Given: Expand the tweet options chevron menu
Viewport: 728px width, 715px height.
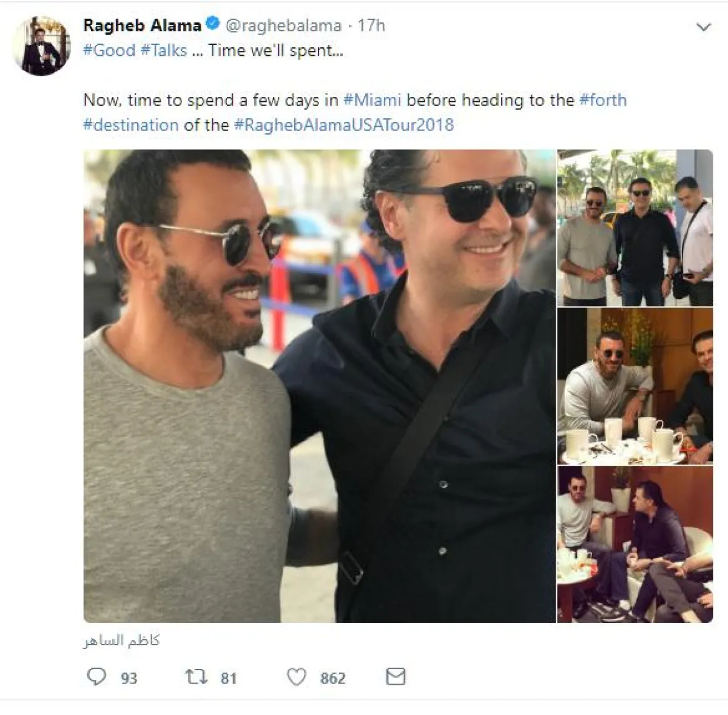Looking at the screenshot, I should (703, 27).
